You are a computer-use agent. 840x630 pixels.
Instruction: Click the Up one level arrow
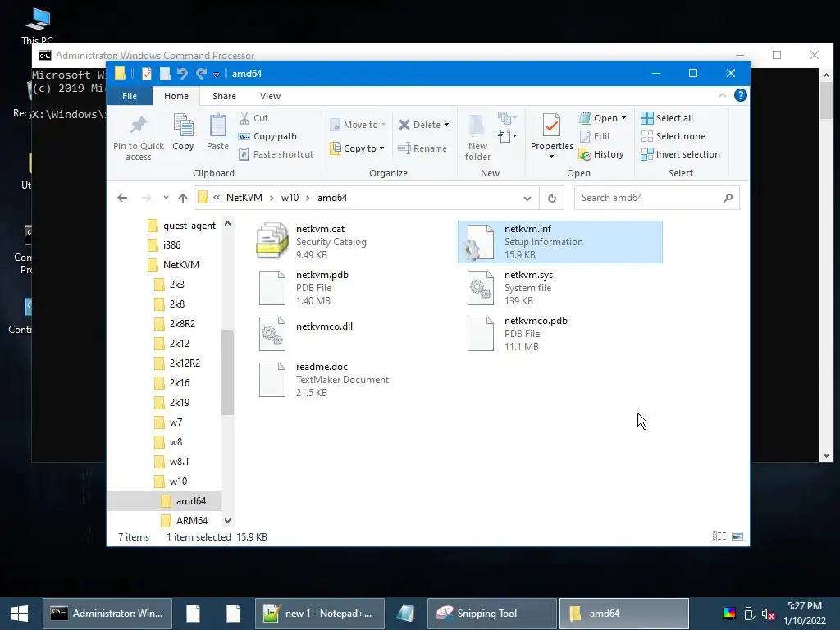[x=183, y=198]
